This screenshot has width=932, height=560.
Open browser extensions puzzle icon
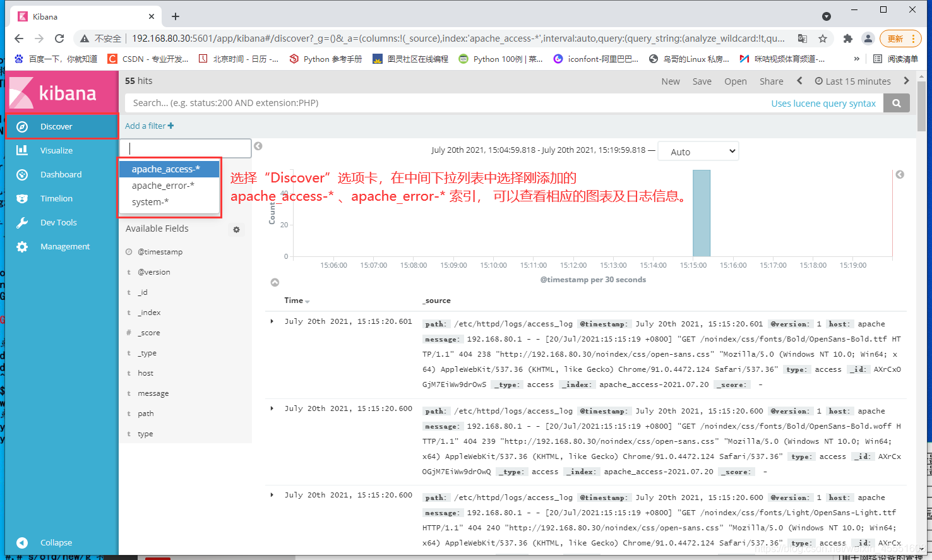click(848, 39)
